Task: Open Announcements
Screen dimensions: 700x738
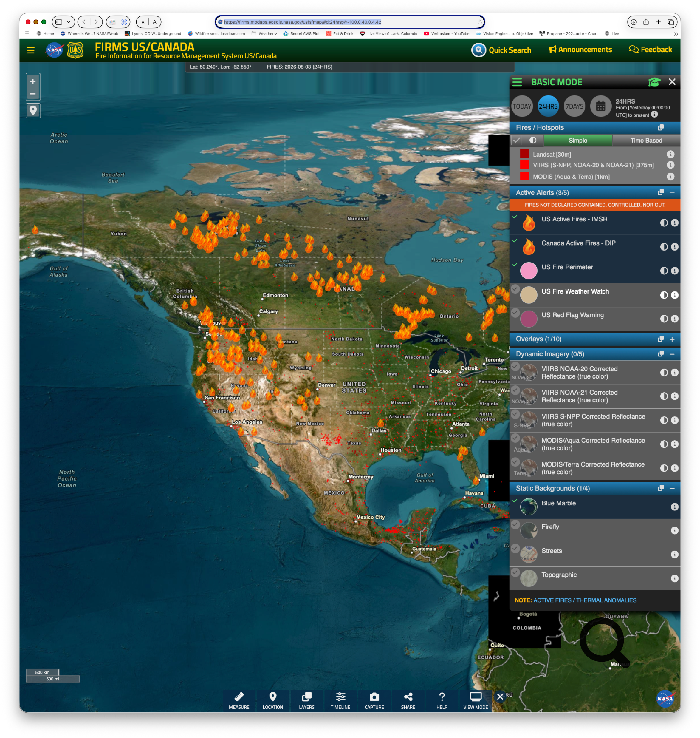Action: 580,50
